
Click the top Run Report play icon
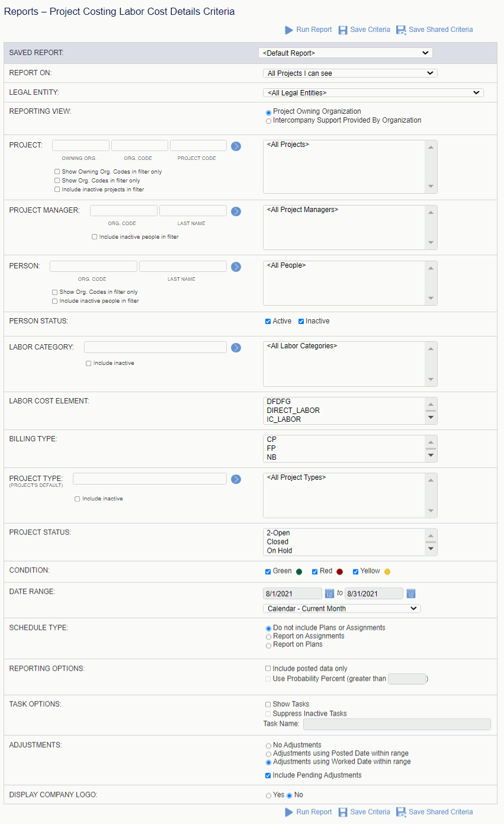pyautogui.click(x=289, y=30)
